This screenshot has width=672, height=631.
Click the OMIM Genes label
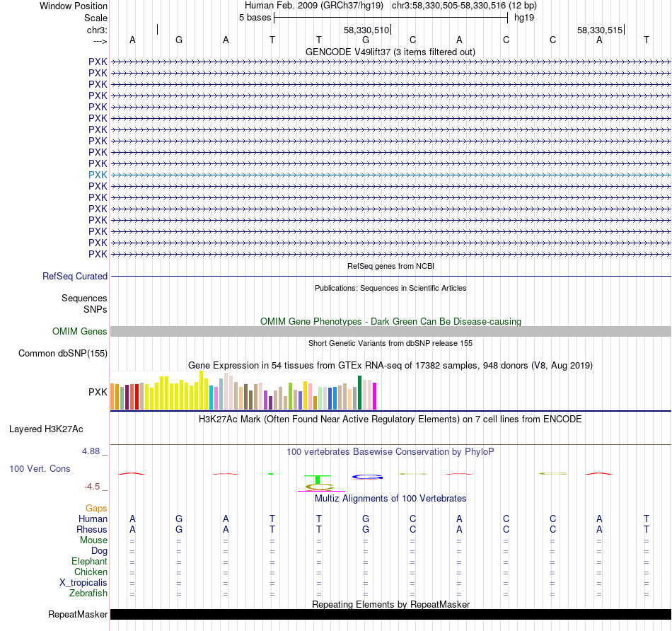[79, 331]
